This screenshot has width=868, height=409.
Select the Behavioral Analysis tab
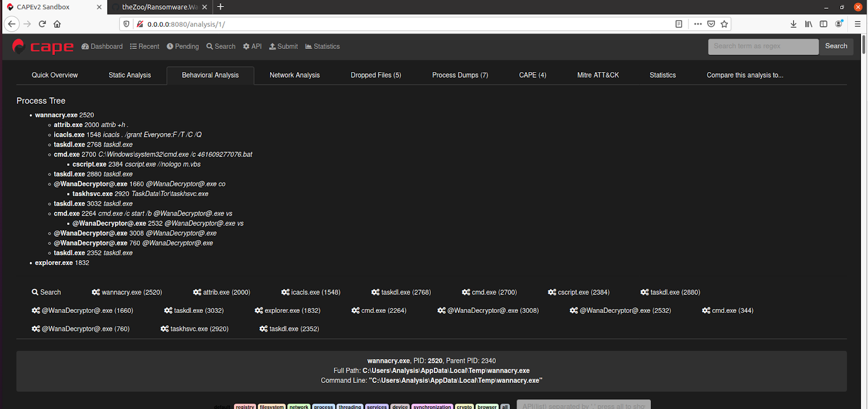click(210, 75)
